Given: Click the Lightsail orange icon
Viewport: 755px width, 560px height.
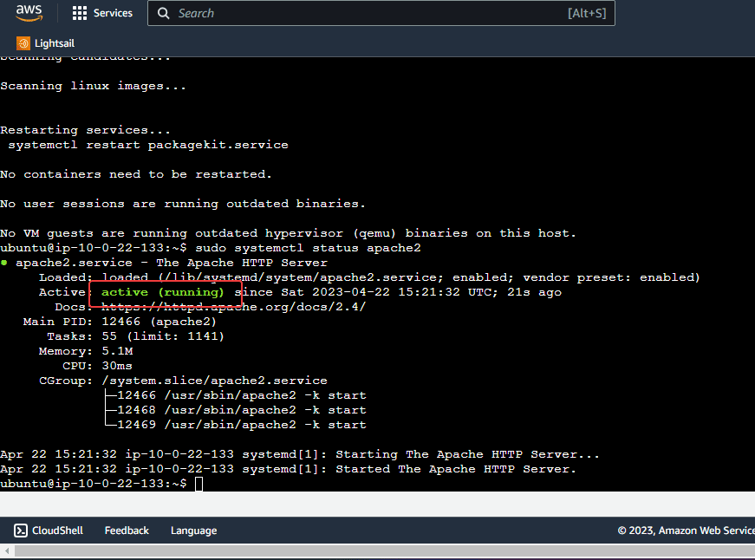Looking at the screenshot, I should 23,43.
